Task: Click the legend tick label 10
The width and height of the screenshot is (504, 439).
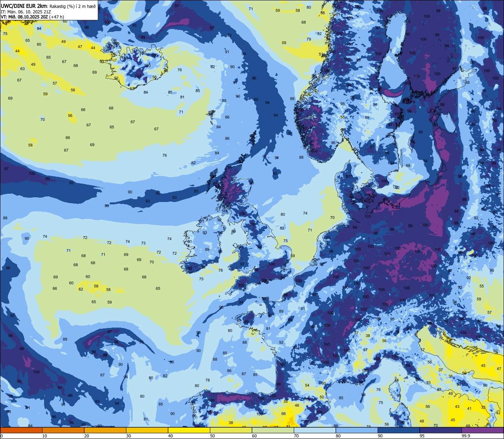Action: pos(44,436)
